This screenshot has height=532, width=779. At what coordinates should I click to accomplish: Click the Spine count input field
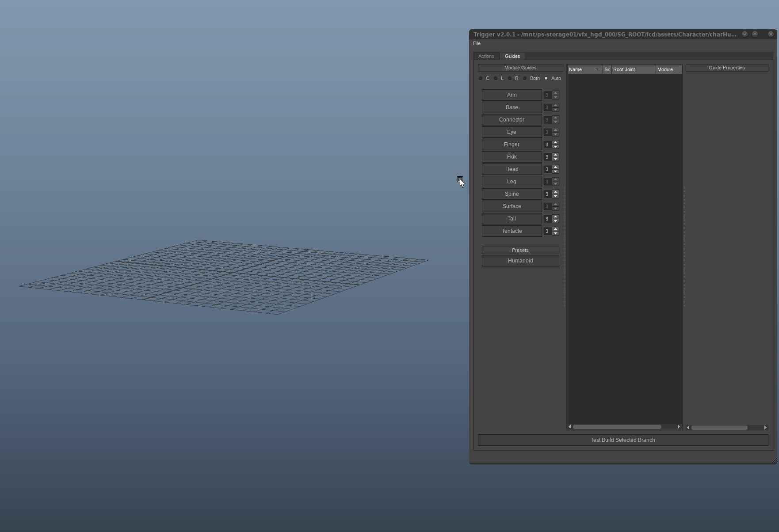[x=547, y=194]
